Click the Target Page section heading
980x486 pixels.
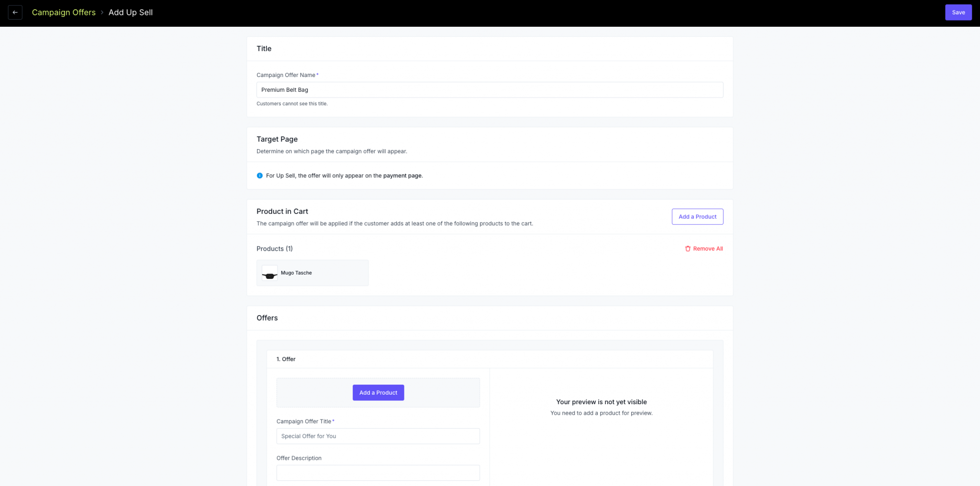tap(277, 139)
